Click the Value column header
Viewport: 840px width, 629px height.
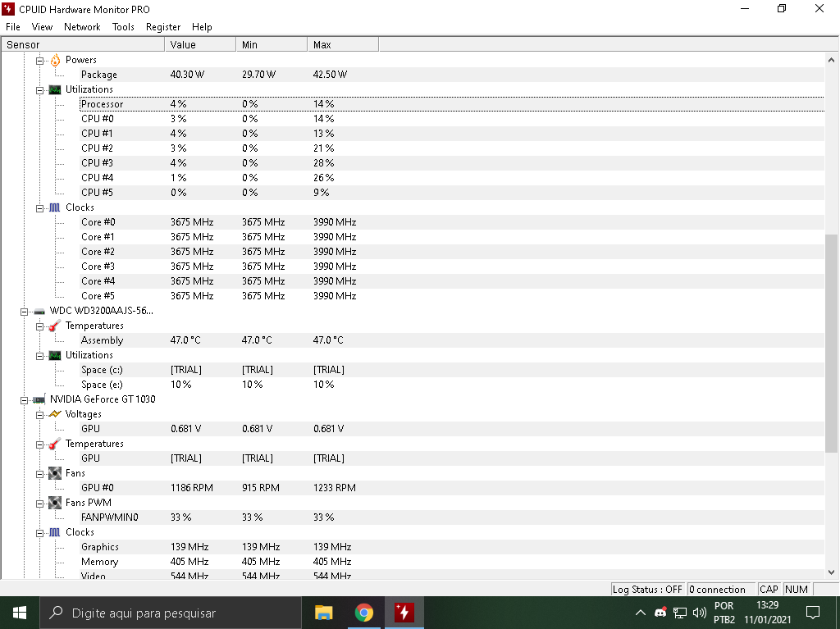200,44
